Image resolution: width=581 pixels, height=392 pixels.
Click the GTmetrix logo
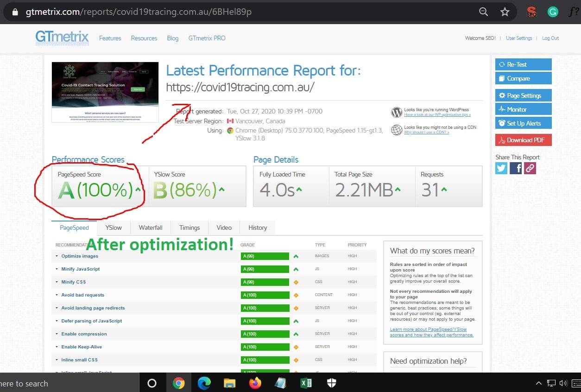click(62, 38)
